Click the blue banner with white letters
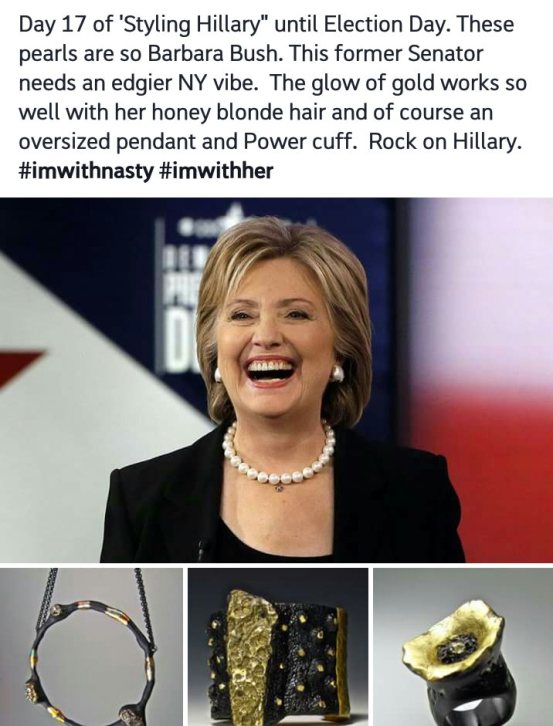The width and height of the screenshot is (553, 726). point(185,296)
